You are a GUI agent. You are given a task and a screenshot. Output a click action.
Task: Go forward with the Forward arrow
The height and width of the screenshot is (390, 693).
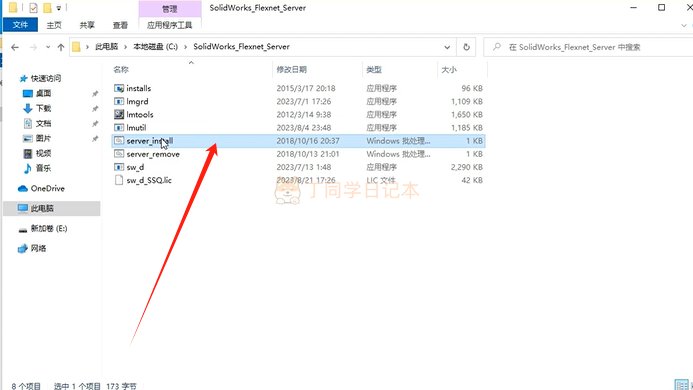point(33,47)
